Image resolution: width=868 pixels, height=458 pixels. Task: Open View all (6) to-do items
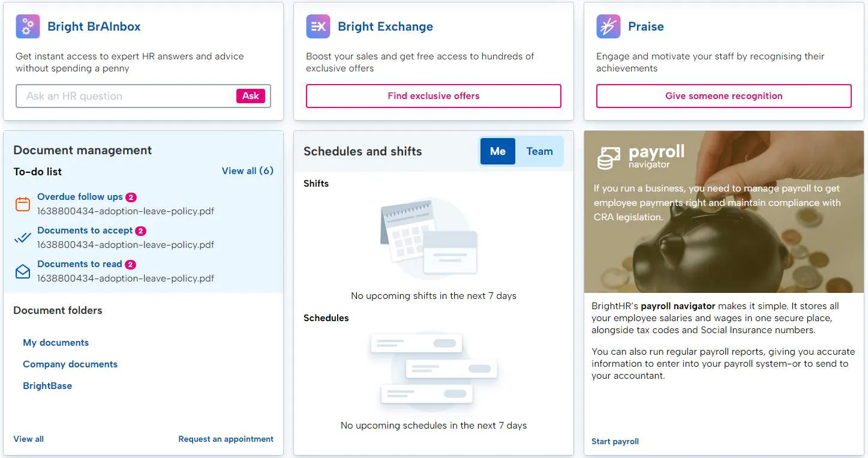247,171
